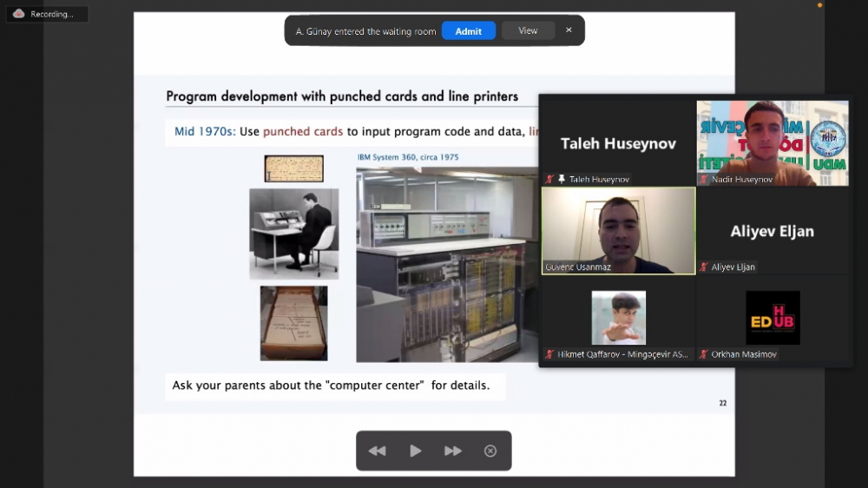
Task: Close the playback control bar
Action: (x=490, y=451)
